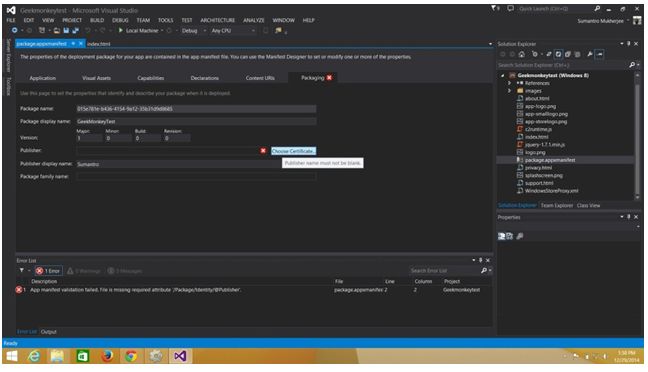648x372 pixels.
Task: Open the document tabs overflow dropdown arrow
Action: point(491,44)
